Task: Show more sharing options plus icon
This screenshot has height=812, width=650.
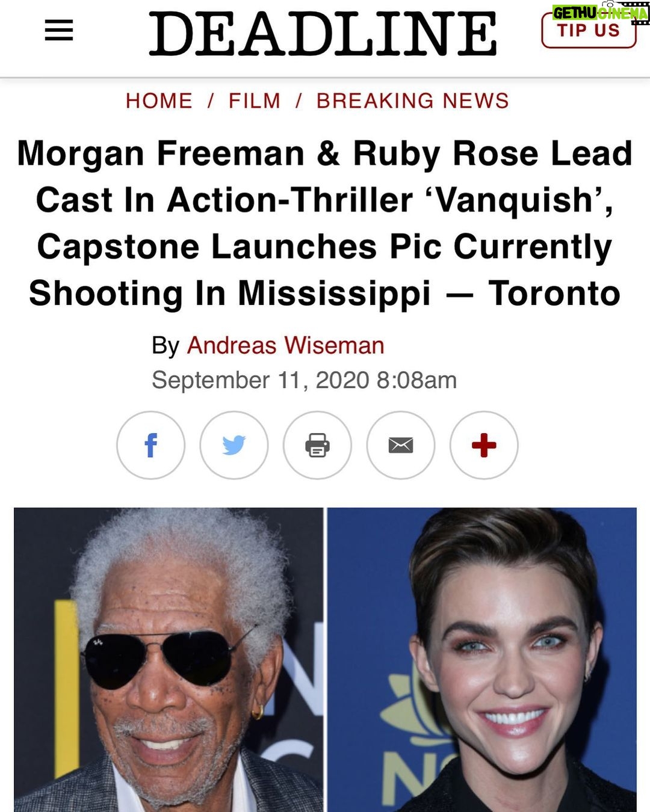Action: pos(484,445)
